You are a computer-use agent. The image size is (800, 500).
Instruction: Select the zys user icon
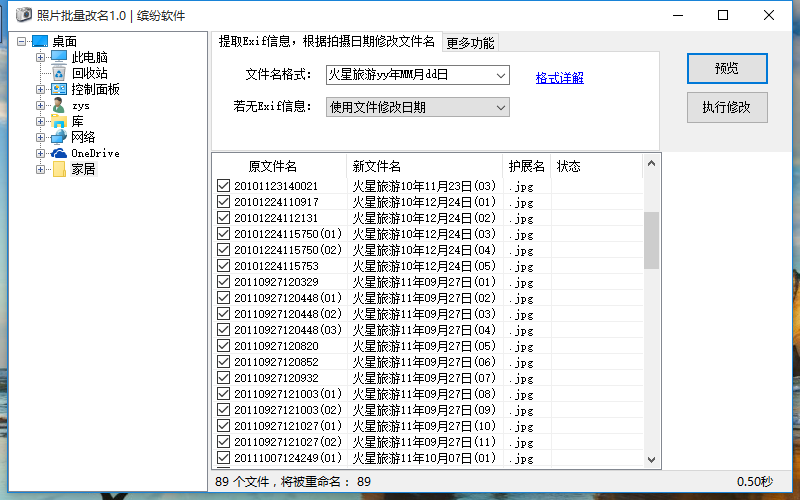click(x=59, y=105)
